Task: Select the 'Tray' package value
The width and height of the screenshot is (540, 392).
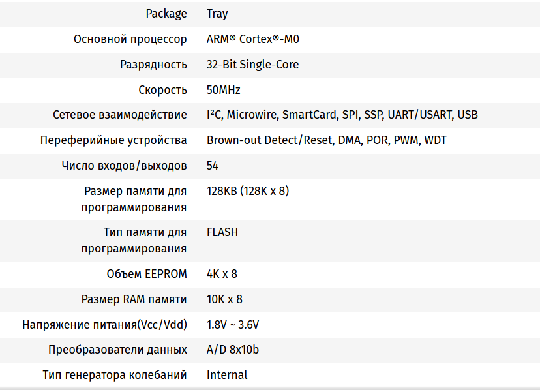Action: click(x=217, y=14)
